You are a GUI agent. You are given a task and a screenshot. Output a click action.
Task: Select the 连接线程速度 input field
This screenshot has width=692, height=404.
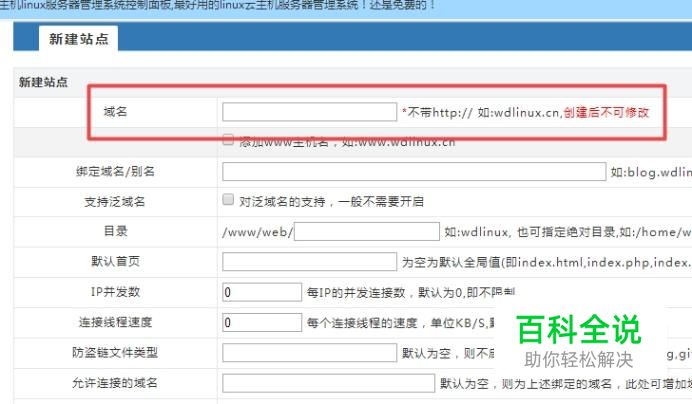[262, 322]
